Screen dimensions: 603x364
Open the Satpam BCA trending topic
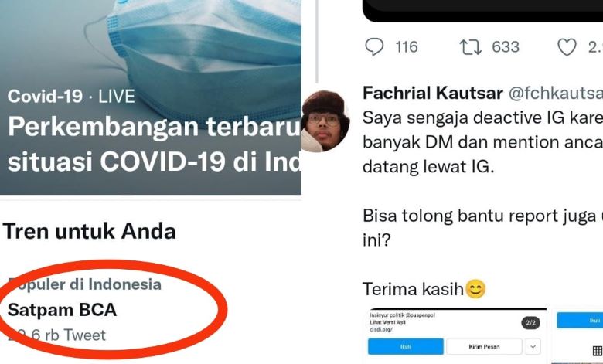pos(63,310)
